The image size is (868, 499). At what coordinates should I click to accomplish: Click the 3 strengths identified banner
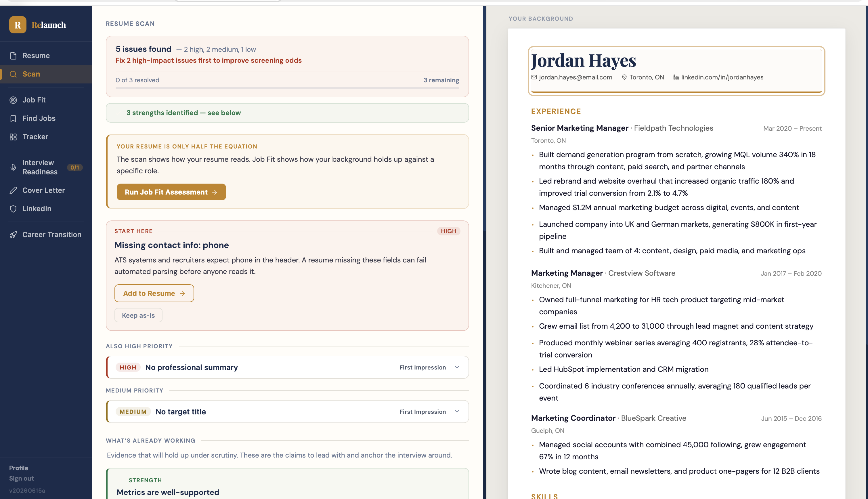(x=287, y=113)
